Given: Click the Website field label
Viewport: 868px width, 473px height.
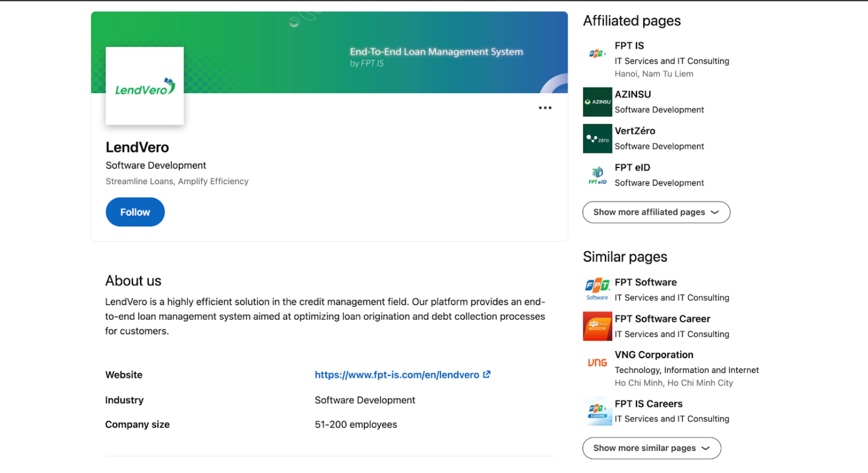Looking at the screenshot, I should [x=124, y=375].
